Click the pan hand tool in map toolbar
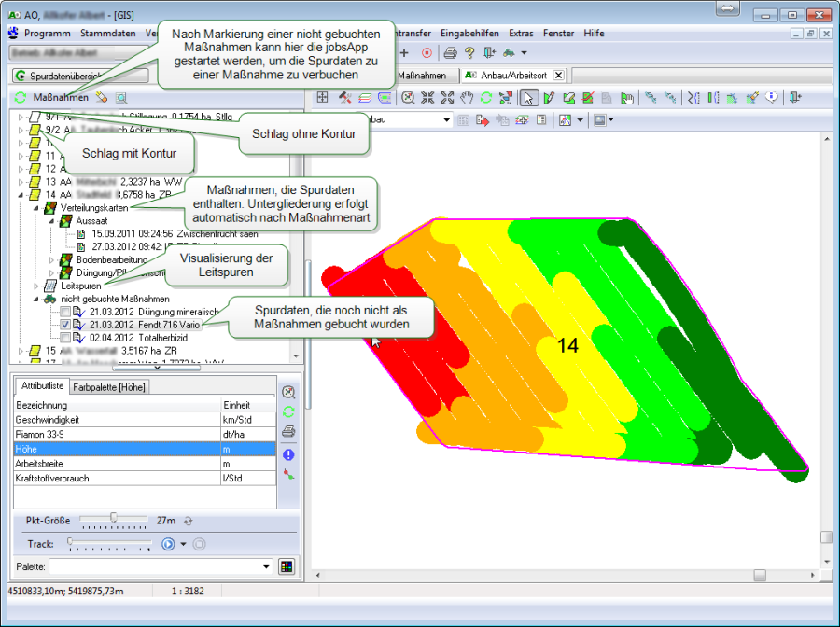The height and width of the screenshot is (627, 840). (x=468, y=97)
